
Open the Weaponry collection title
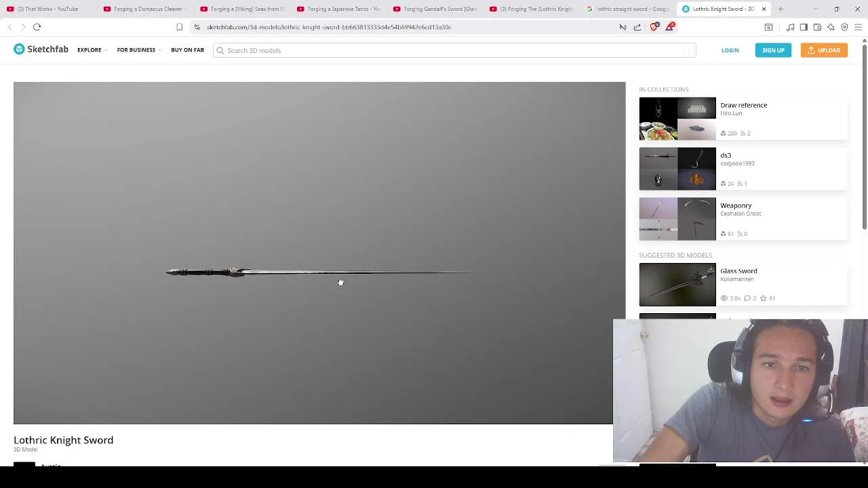coord(736,205)
